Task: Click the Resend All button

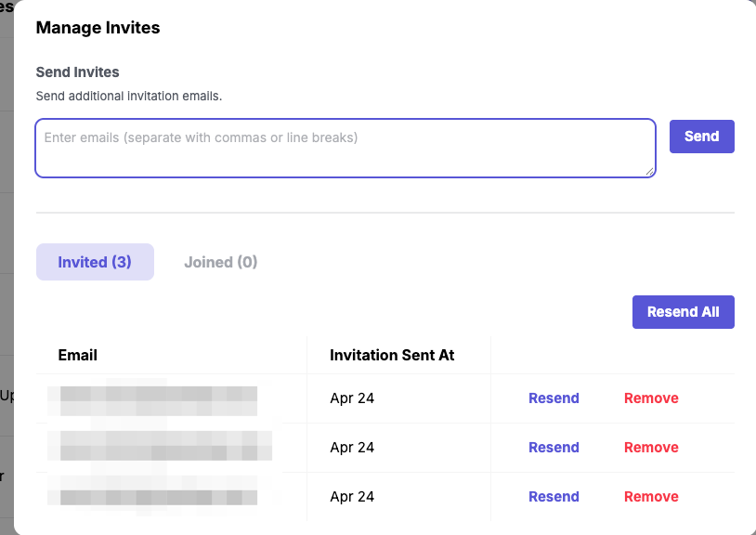Action: tap(683, 312)
